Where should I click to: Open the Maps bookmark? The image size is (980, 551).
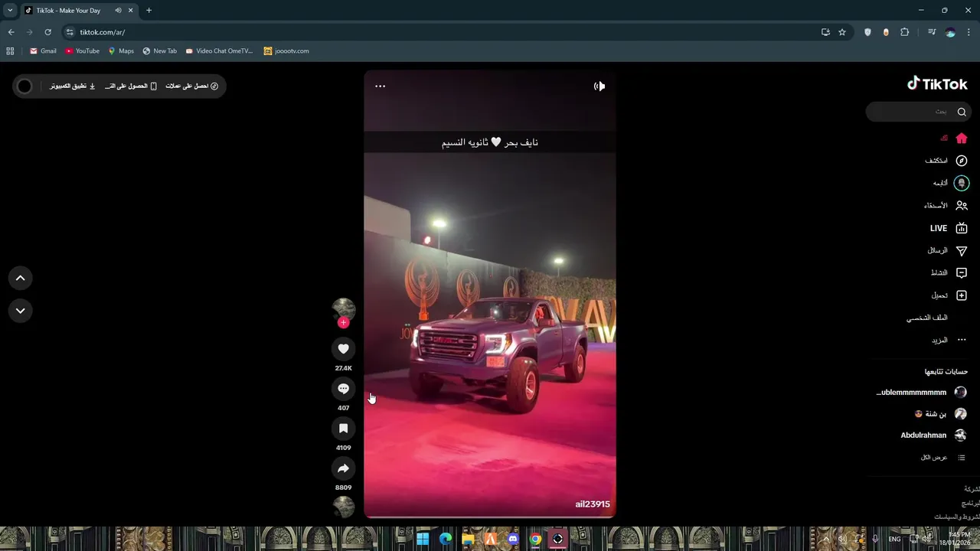(x=121, y=51)
